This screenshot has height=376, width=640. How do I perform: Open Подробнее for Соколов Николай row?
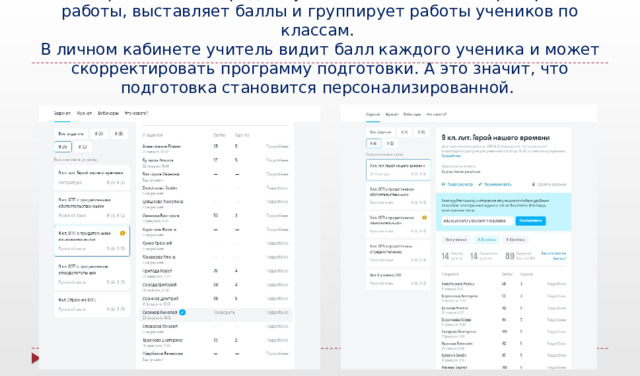click(277, 312)
